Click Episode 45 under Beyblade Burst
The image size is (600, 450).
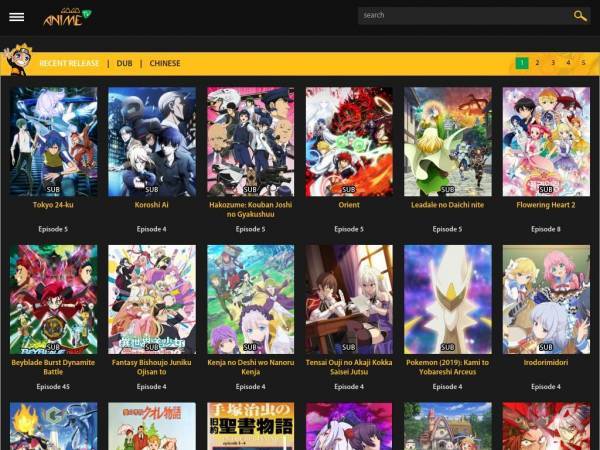(x=53, y=387)
